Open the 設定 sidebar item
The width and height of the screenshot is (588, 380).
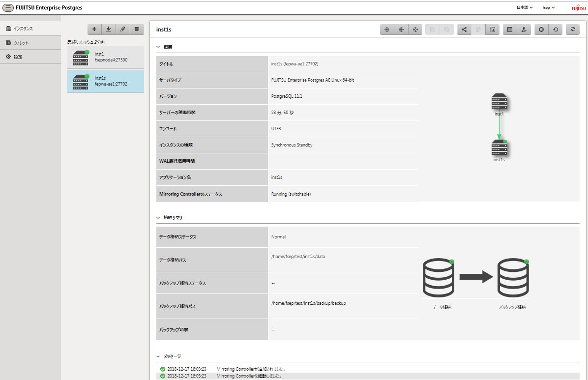(x=30, y=57)
